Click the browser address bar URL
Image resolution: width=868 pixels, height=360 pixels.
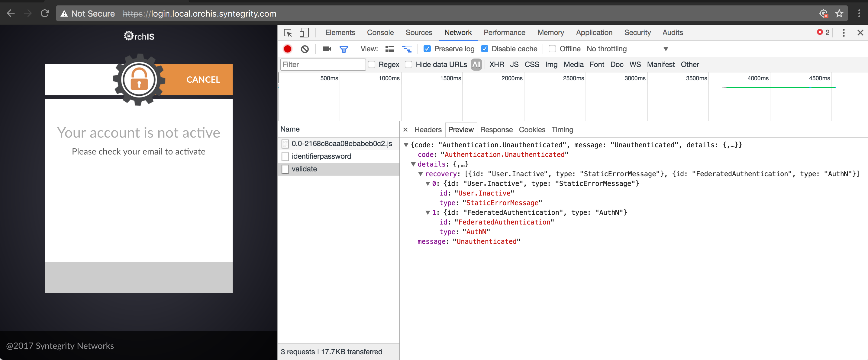[199, 14]
